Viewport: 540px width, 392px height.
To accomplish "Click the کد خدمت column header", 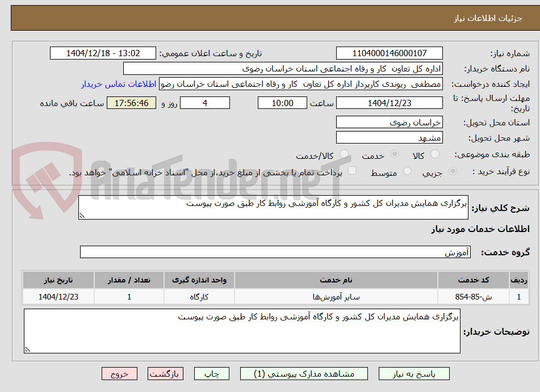I will point(473,280).
